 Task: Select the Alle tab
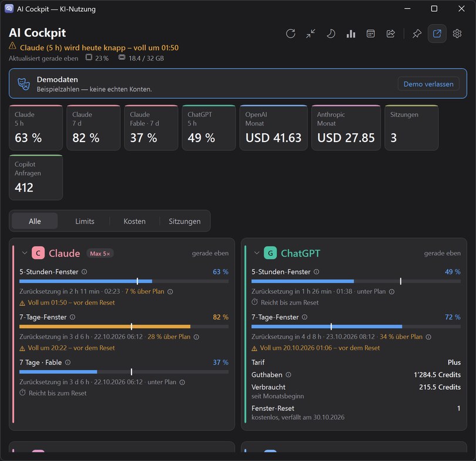35,221
